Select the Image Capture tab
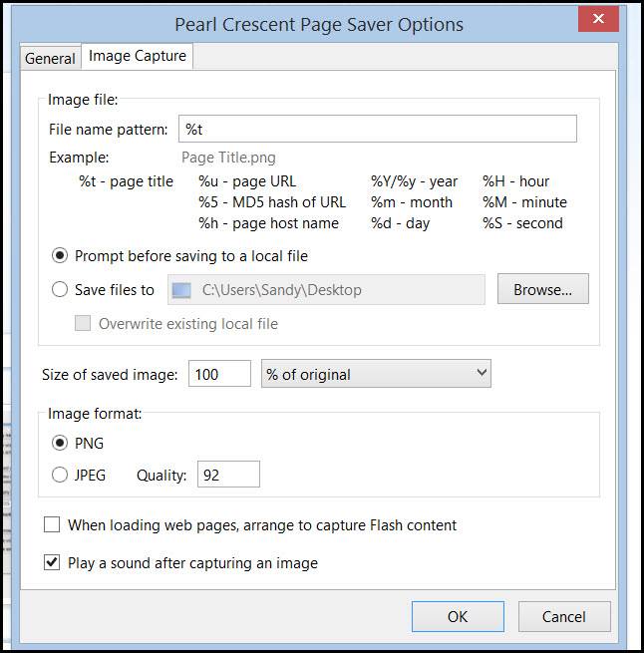Image resolution: width=644 pixels, height=653 pixels. pos(138,57)
